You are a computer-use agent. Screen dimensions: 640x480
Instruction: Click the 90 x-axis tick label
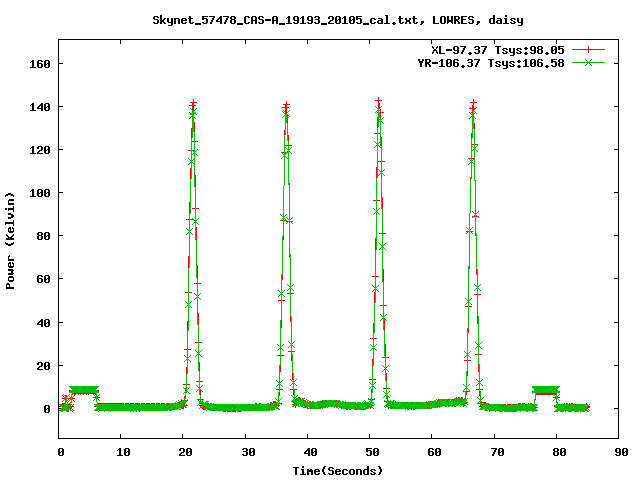(621, 452)
